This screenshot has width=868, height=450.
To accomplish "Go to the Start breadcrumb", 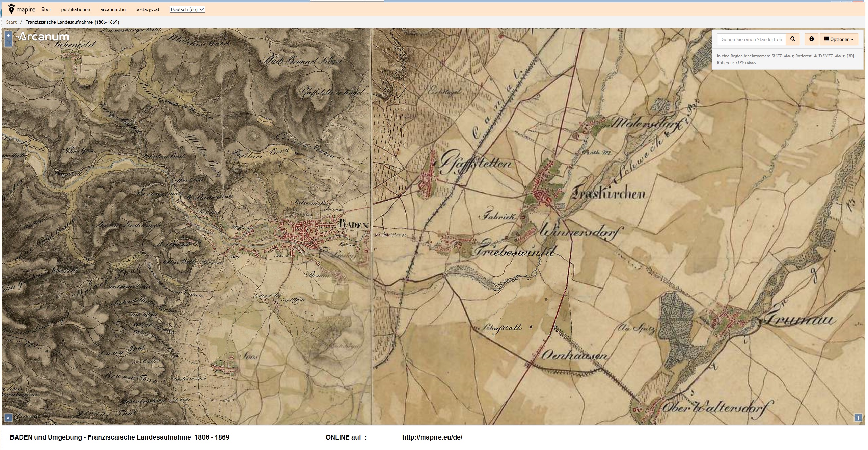I will (11, 22).
